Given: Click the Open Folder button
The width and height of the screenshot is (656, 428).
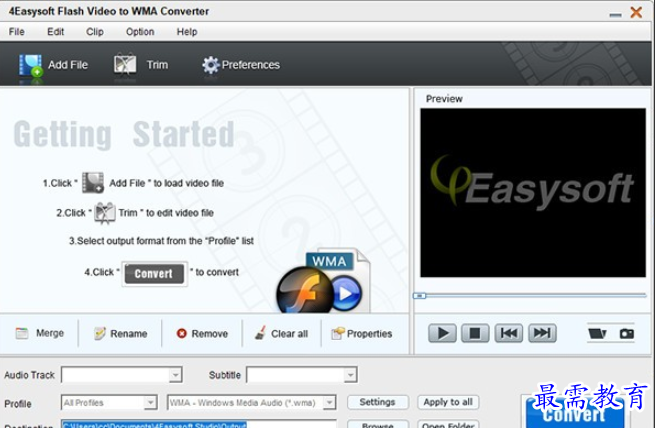Looking at the screenshot, I should click(448, 424).
